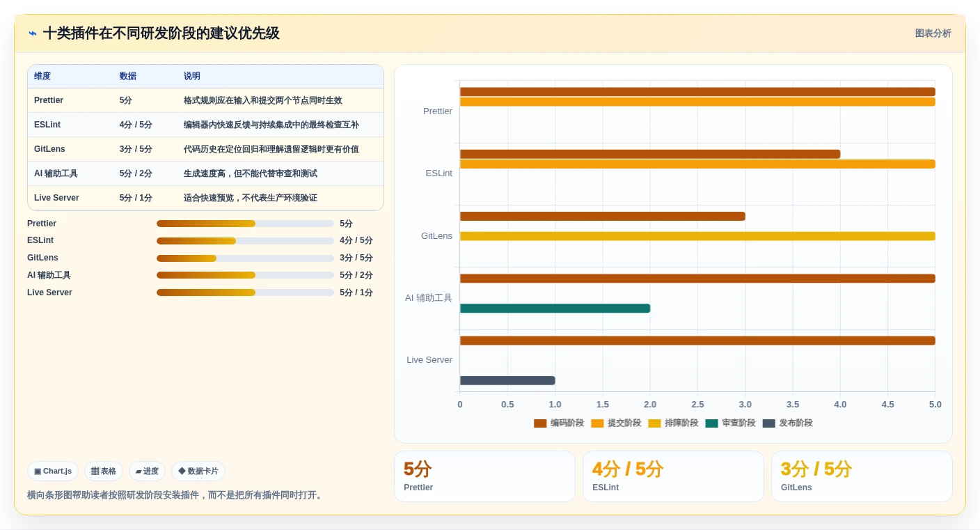Click the description 格式规则应在输入和提交两个节点同时生效
This screenshot has width=980, height=530.
263,100
